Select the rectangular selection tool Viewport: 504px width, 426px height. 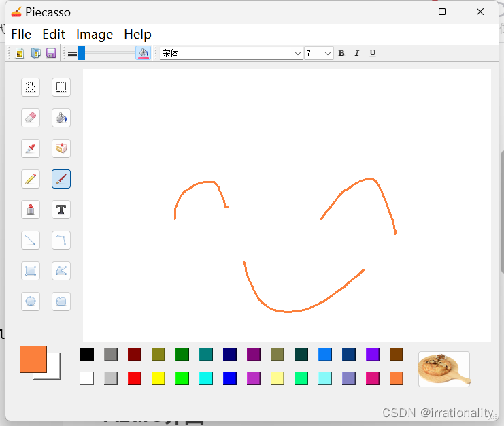(x=61, y=87)
